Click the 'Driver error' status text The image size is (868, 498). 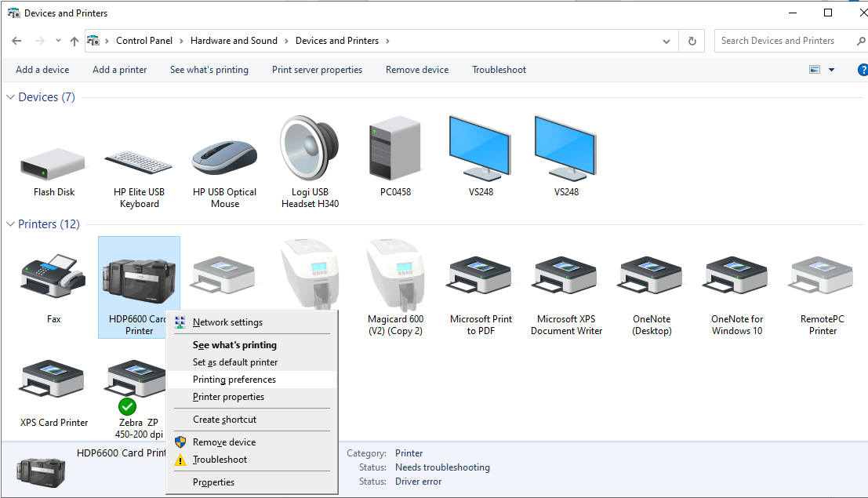tap(419, 482)
